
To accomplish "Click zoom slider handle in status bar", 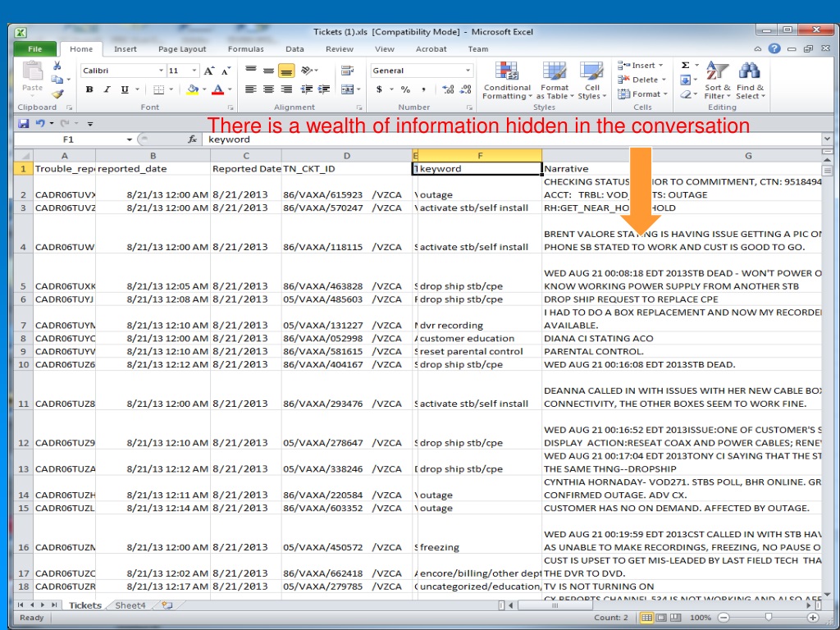I will [x=768, y=618].
